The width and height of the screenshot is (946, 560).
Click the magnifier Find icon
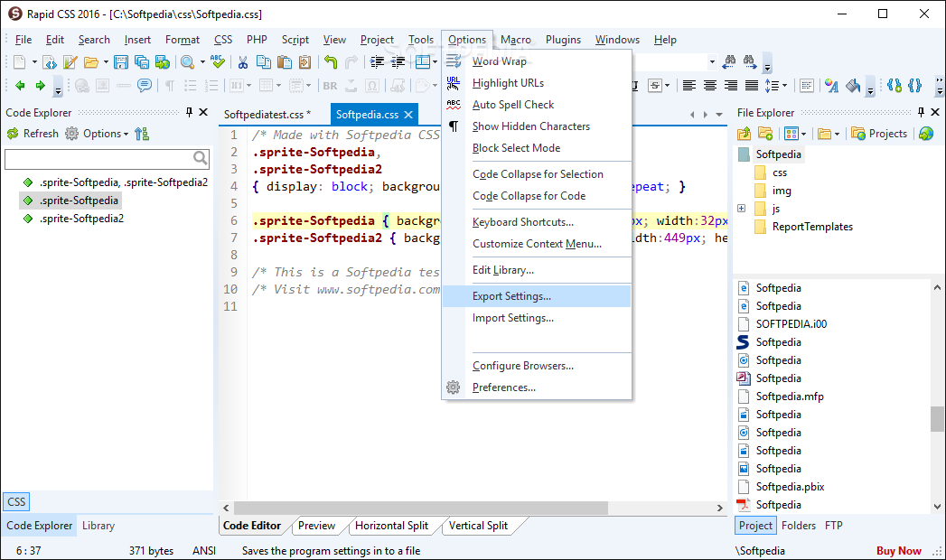(188, 62)
